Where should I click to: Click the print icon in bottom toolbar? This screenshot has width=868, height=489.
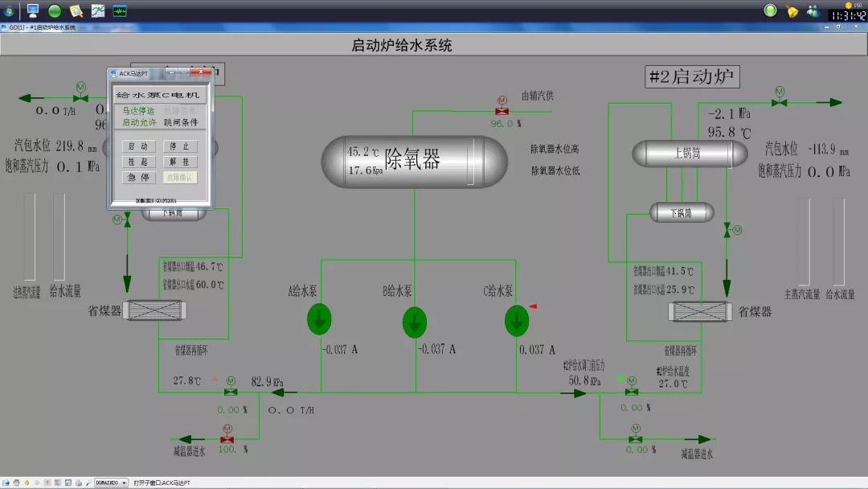coord(78,483)
